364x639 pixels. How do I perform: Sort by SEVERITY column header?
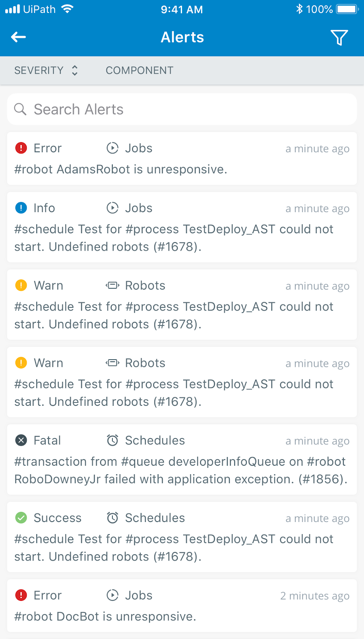coord(39,70)
